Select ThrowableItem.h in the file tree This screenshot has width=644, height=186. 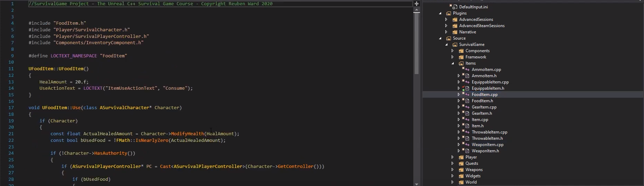(x=487, y=138)
